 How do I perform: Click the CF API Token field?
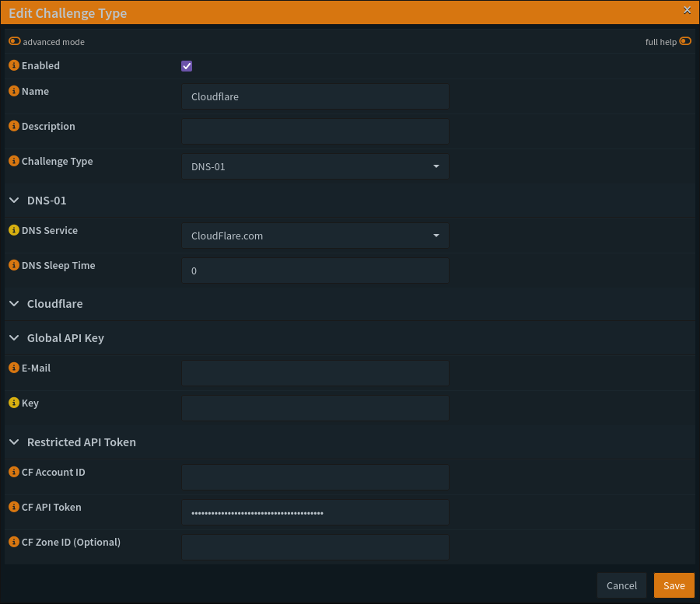coord(315,512)
